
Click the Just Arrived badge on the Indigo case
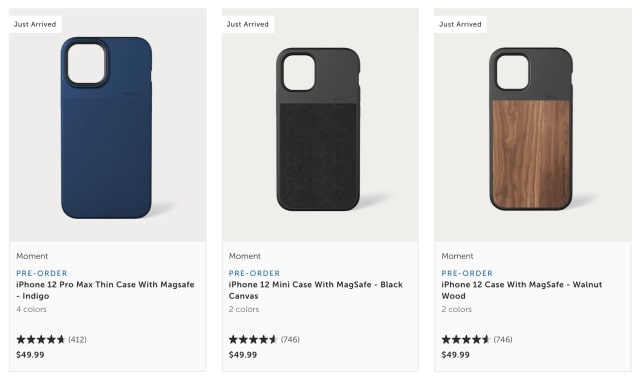click(x=35, y=24)
